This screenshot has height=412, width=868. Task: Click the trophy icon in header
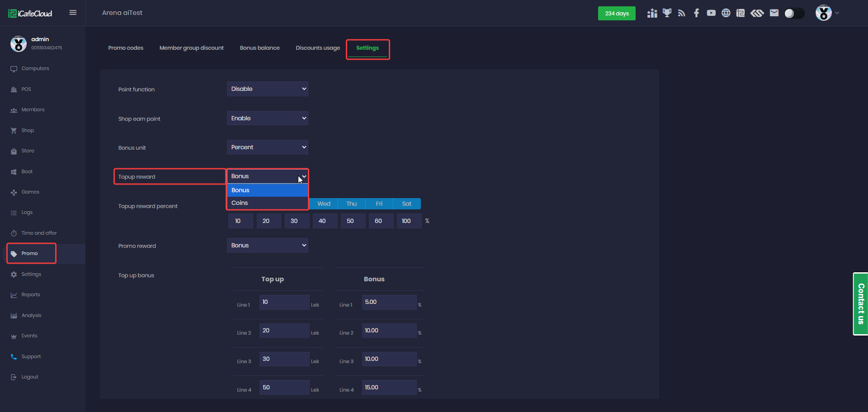tap(667, 13)
